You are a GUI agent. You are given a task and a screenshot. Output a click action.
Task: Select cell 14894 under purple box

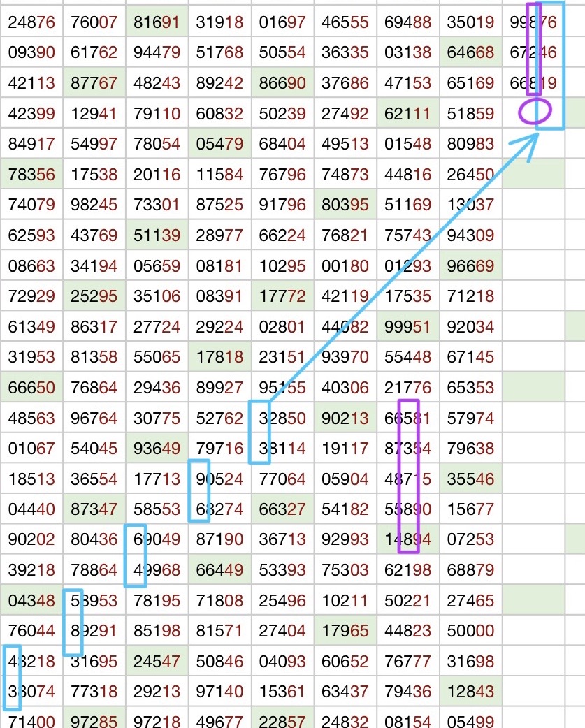407,540
